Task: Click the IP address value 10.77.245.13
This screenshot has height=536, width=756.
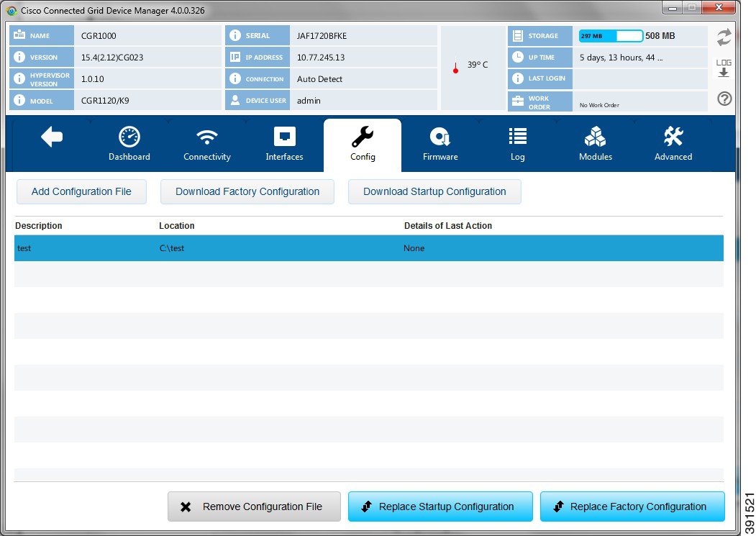Action: [x=321, y=58]
